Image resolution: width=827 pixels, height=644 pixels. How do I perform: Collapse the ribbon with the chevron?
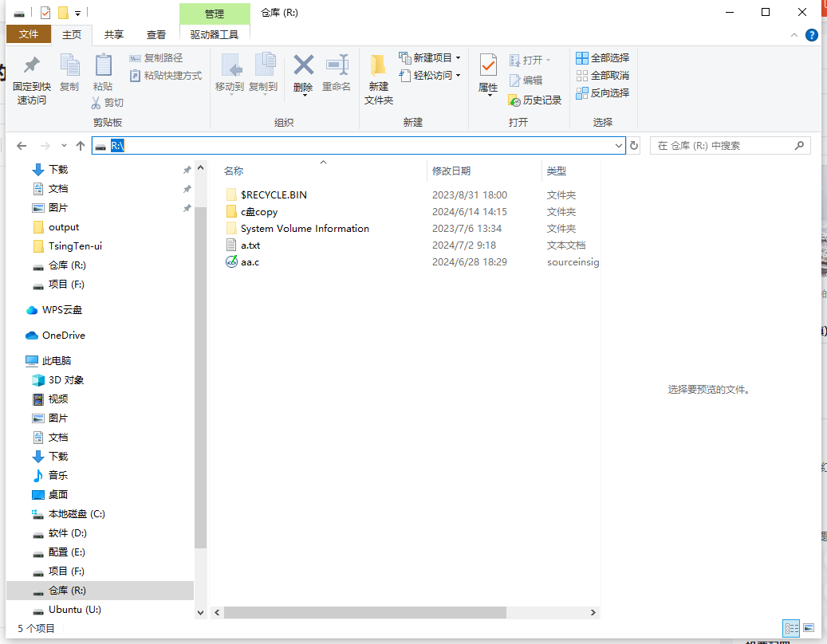click(794, 35)
